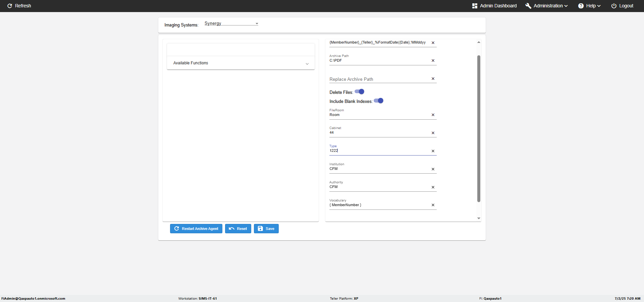This screenshot has width=644, height=302.
Task: Click the Save button
Action: (266, 229)
